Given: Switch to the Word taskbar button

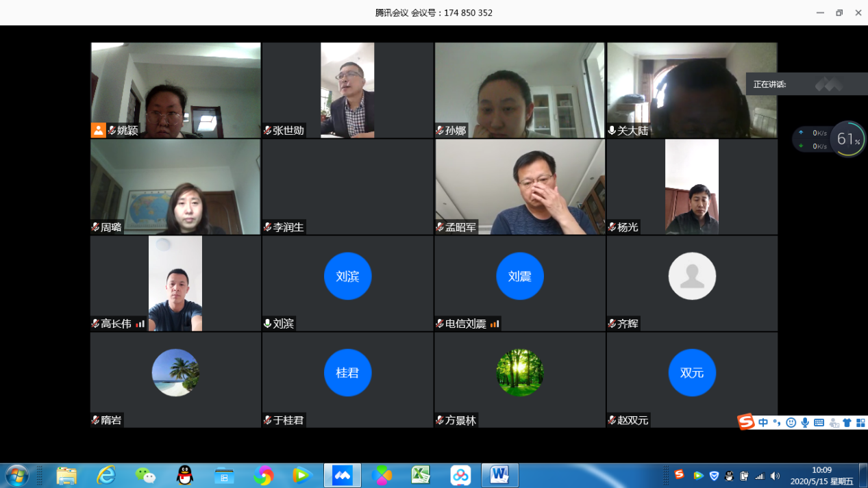Looking at the screenshot, I should 499,475.
